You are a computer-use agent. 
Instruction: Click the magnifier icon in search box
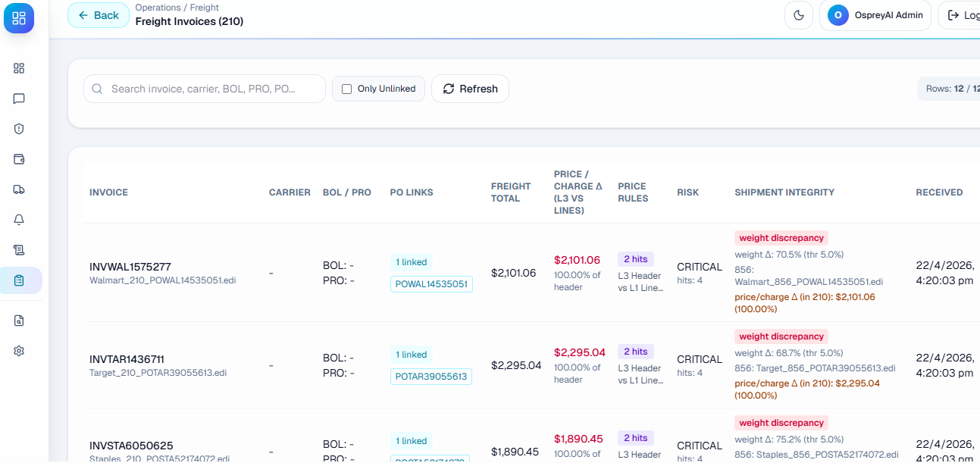point(97,89)
